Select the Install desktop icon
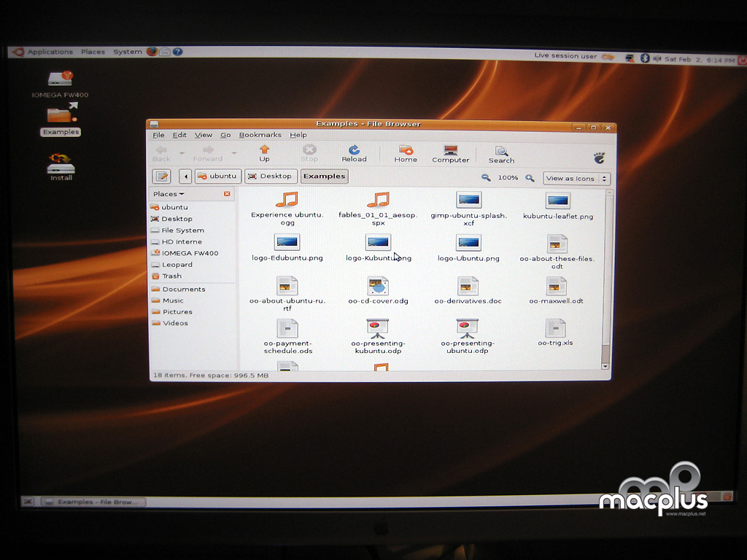The image size is (747, 560). click(61, 167)
